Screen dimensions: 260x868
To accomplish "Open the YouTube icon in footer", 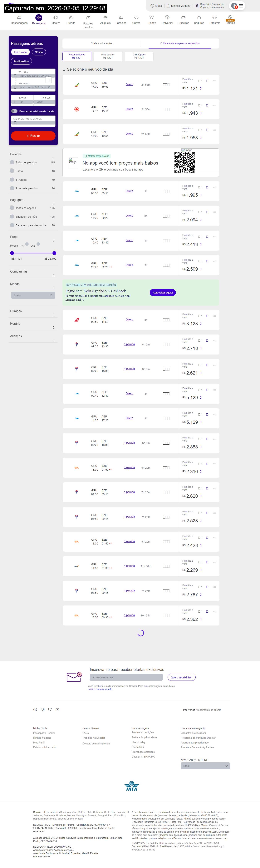I will pos(57,710).
